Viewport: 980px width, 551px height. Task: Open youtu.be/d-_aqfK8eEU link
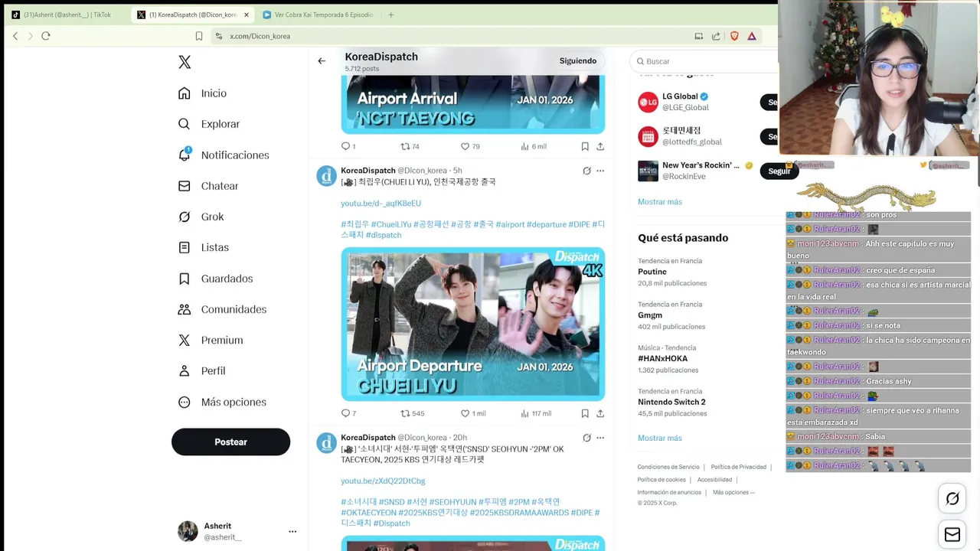[x=381, y=204]
